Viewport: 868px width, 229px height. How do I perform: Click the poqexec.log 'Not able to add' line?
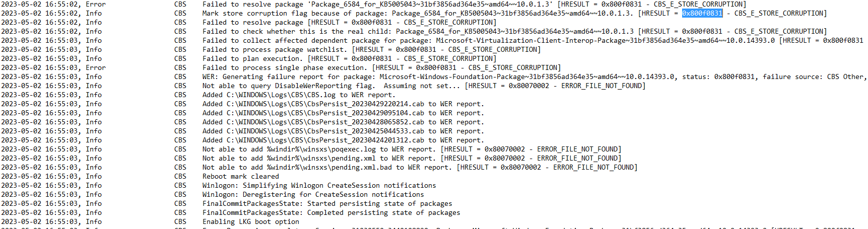coord(412,149)
